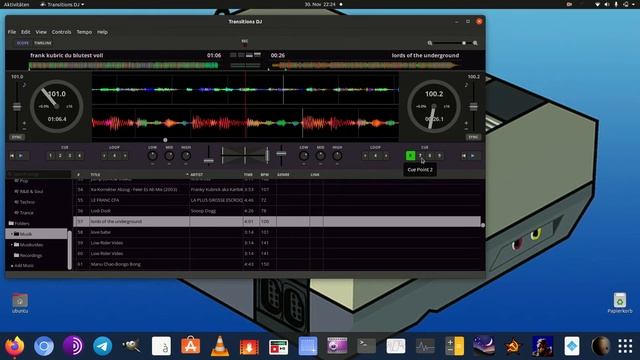This screenshot has width=640, height=360.
Task: Click the left deck LOW EQ knob
Action: 152,156
